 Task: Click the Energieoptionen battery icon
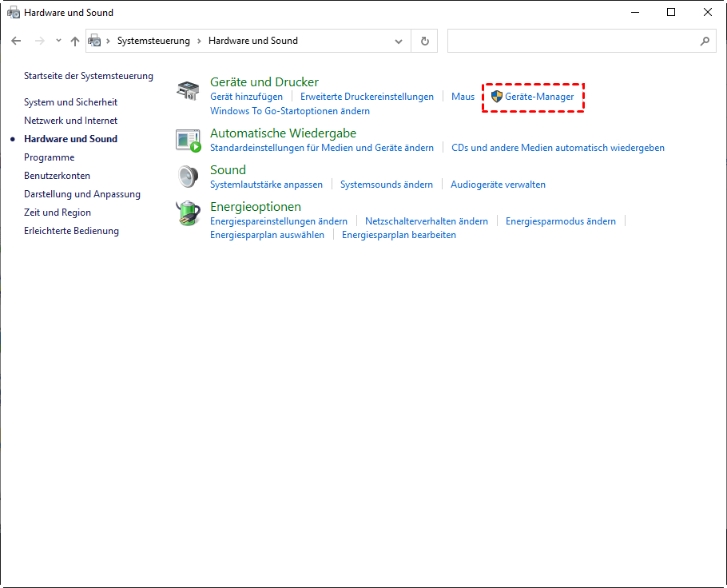189,213
